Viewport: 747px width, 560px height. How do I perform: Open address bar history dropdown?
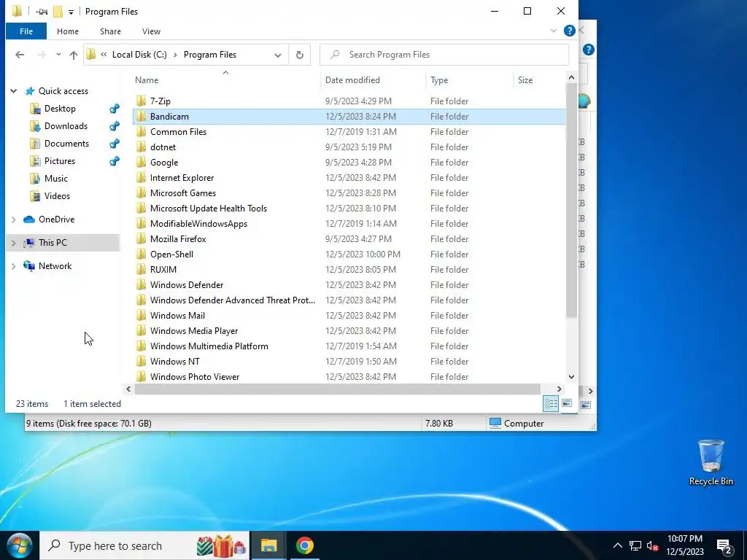tap(278, 55)
